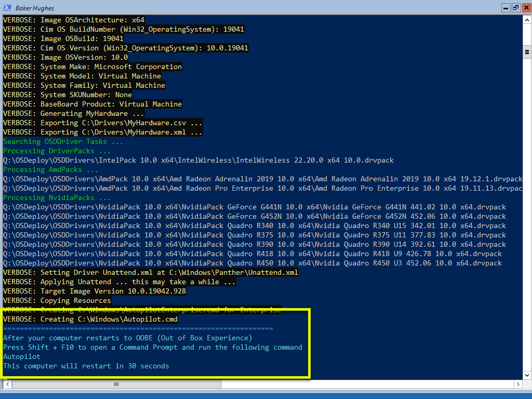
Task: Click the horizontal scrollbar left arrow
Action: point(7,384)
